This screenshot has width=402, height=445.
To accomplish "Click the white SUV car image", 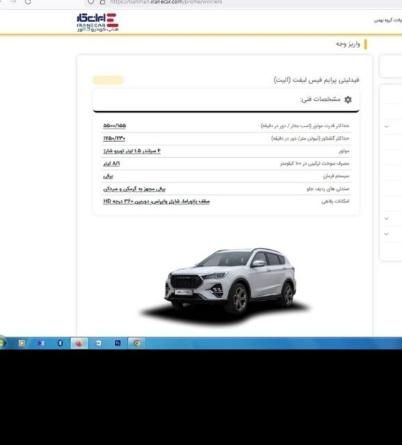I will pos(230,282).
